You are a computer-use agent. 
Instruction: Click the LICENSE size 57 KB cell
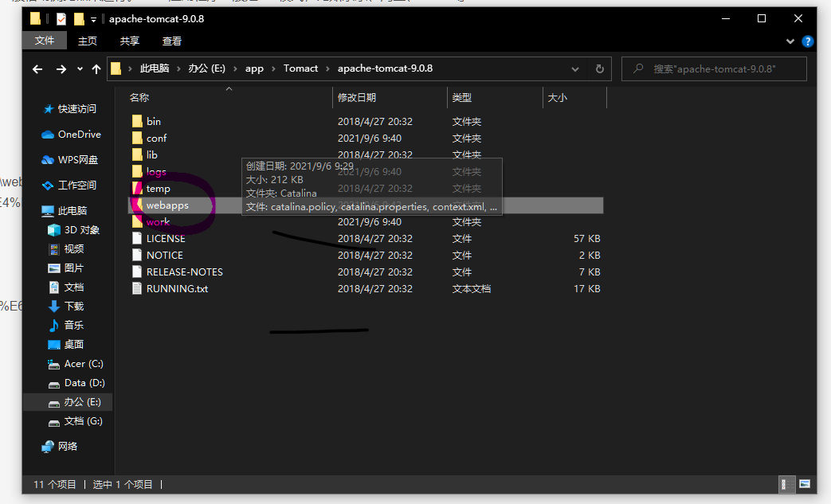(x=586, y=239)
